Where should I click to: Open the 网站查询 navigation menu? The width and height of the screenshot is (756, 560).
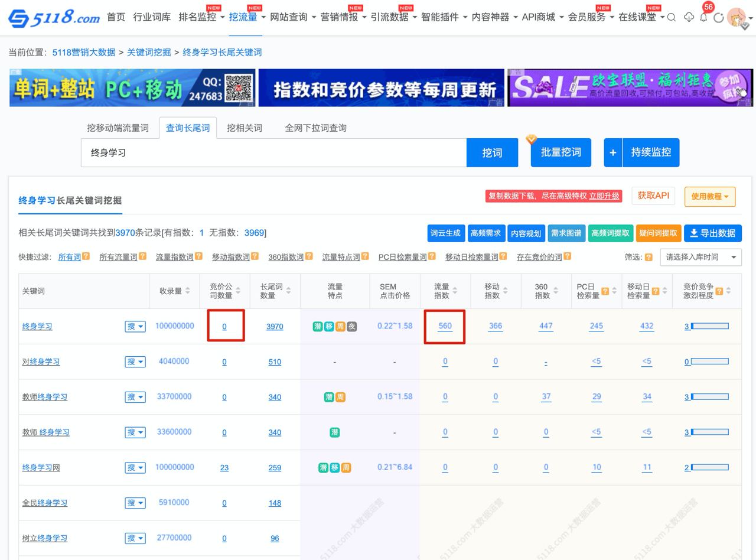(292, 17)
